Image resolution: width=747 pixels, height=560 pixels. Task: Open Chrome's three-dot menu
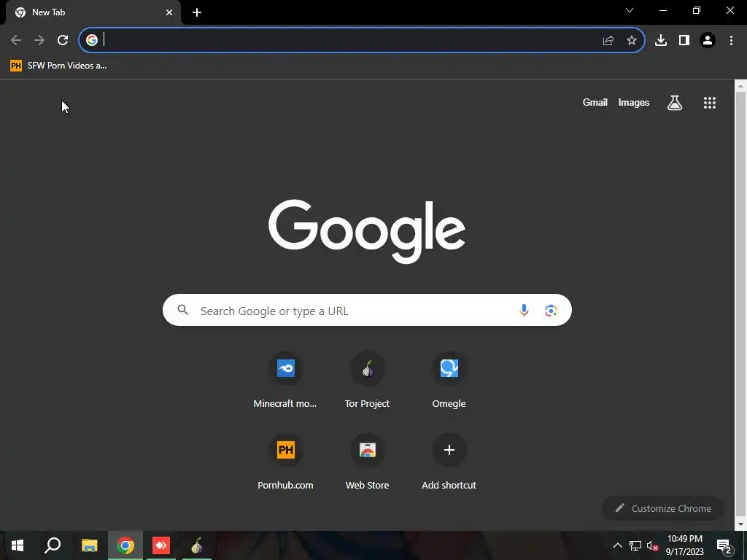click(731, 41)
